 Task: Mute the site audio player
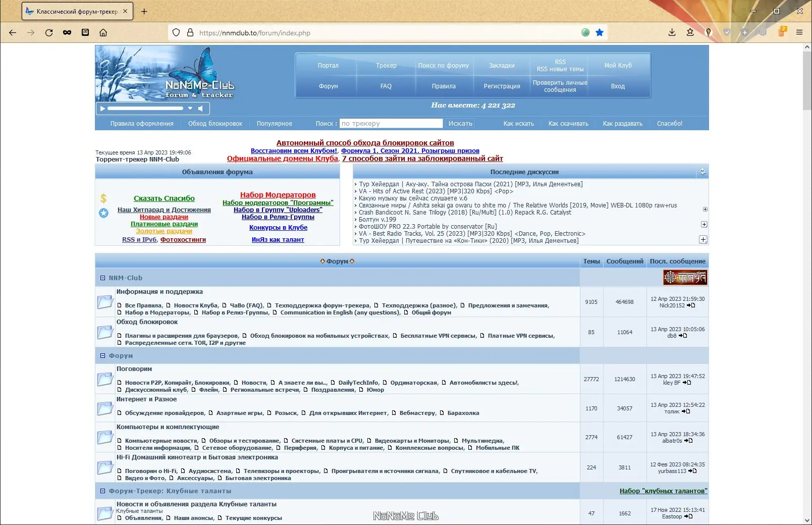tap(200, 108)
